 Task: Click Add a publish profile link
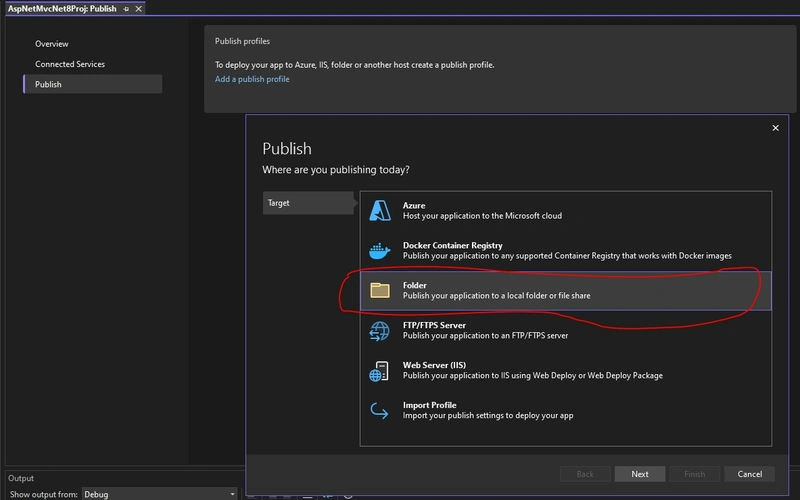tap(252, 79)
